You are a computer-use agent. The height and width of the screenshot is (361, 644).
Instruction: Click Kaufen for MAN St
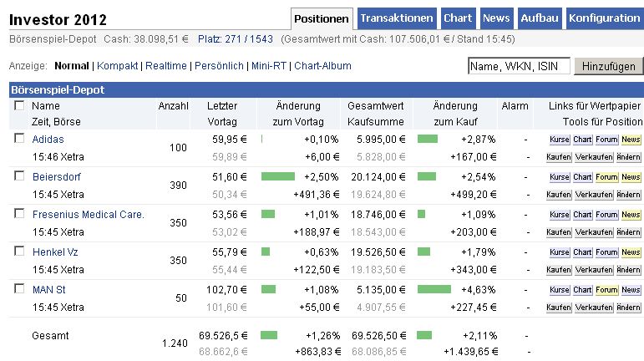click(x=559, y=308)
